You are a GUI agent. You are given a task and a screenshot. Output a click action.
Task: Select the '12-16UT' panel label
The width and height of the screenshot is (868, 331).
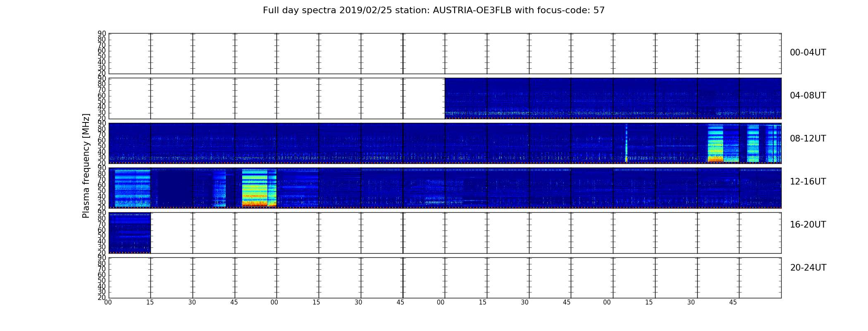pos(808,182)
